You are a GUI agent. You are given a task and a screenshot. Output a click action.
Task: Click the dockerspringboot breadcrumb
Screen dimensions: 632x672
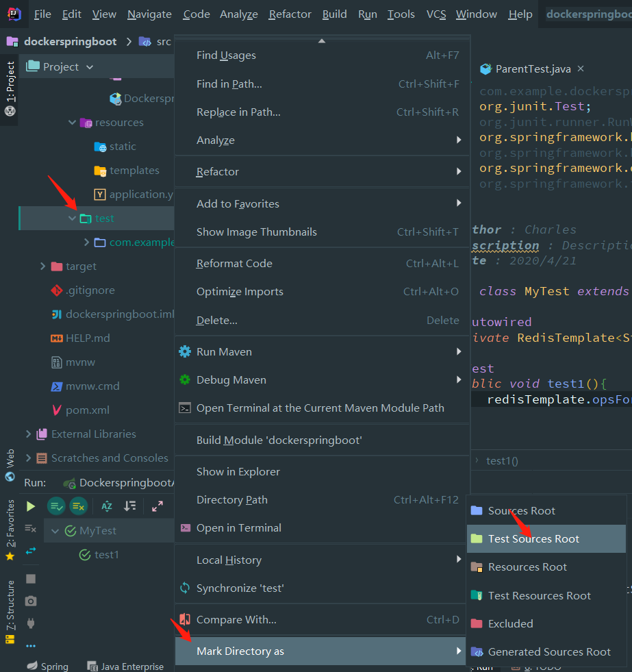coord(70,42)
